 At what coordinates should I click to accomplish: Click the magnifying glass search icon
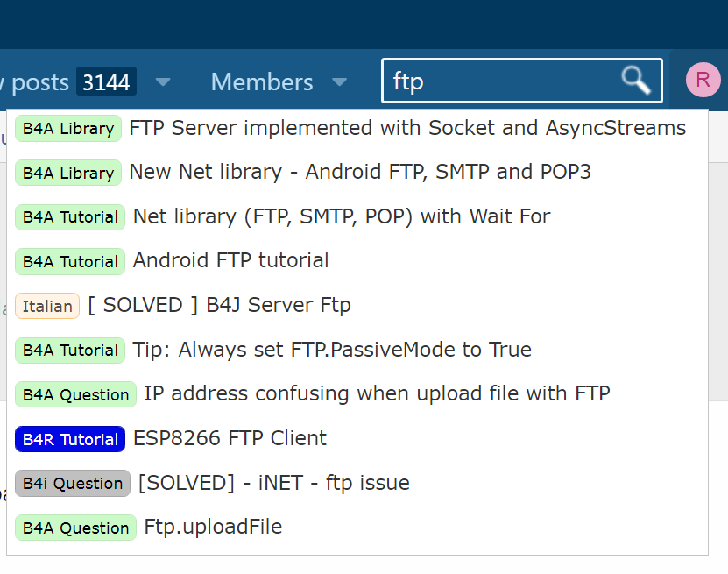point(636,81)
